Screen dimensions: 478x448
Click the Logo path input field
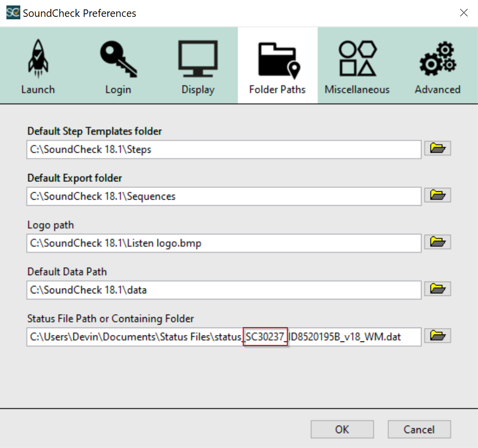coord(224,243)
